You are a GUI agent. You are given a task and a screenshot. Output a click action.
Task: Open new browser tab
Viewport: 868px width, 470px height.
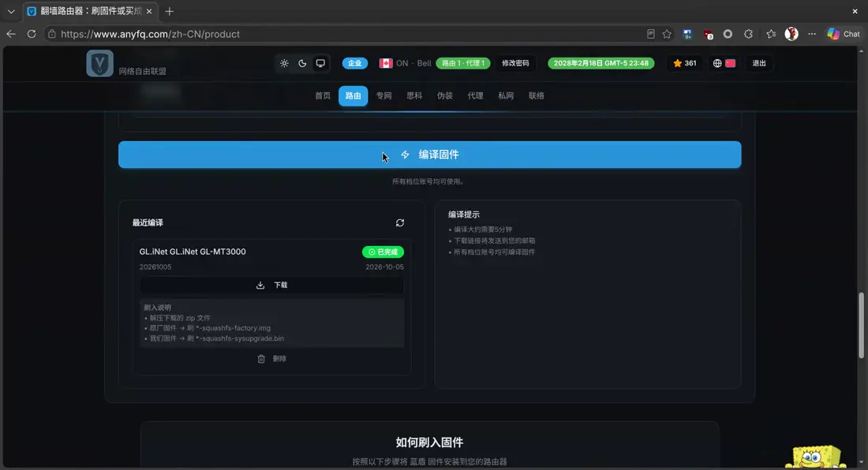[170, 11]
